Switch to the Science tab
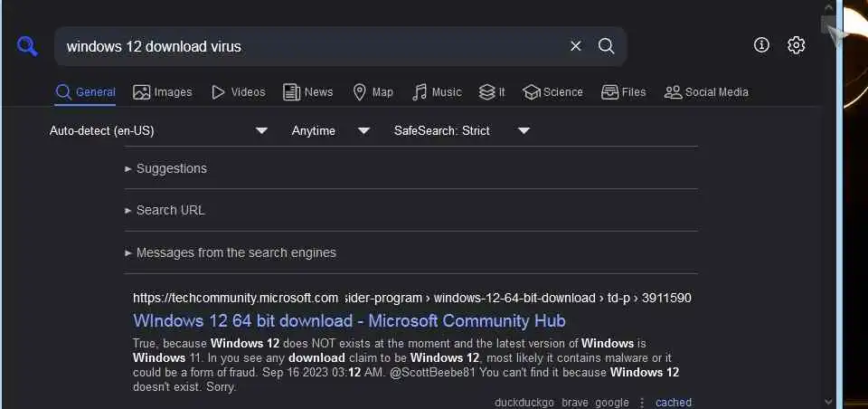 [x=552, y=92]
